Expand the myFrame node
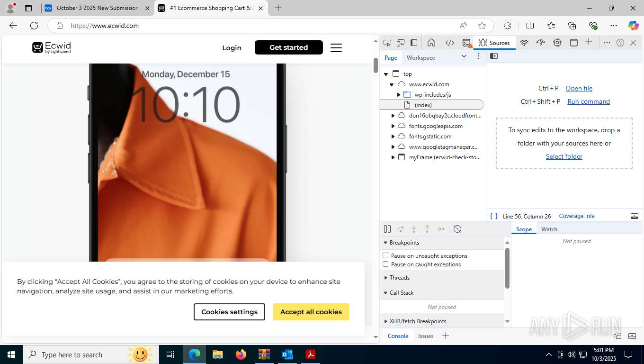644x364 pixels. (x=393, y=157)
